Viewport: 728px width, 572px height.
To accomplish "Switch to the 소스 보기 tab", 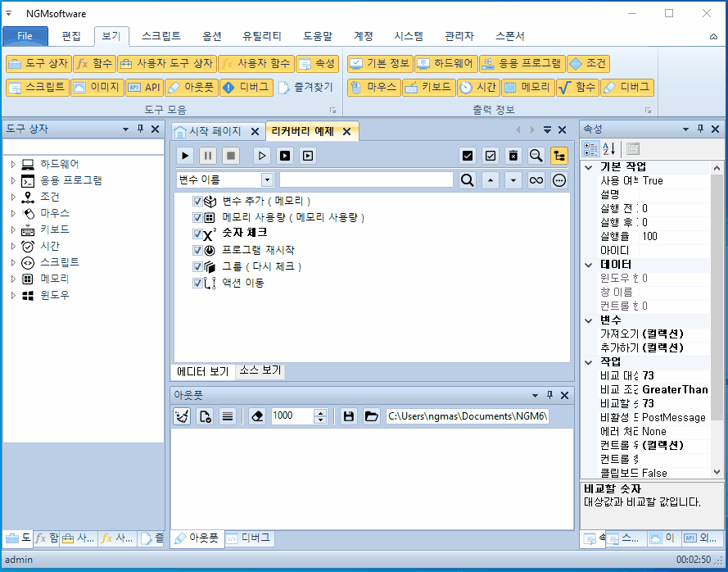I will [260, 370].
